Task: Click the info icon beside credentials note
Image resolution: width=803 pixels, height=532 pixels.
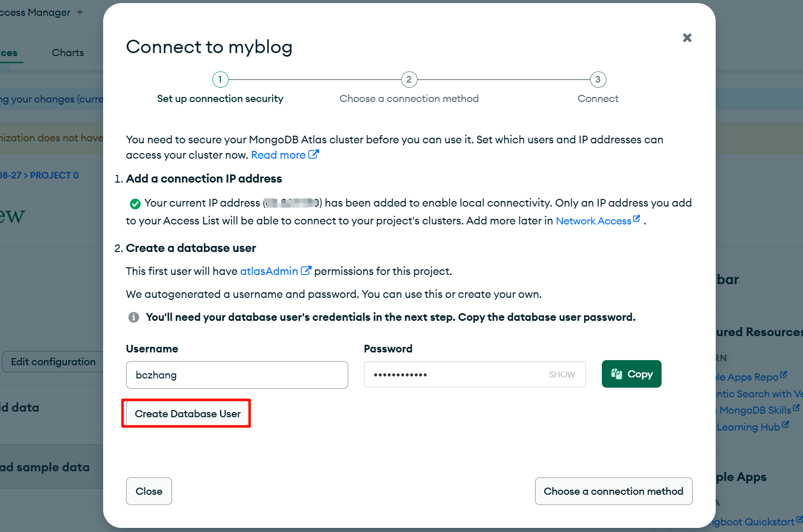Action: pyautogui.click(x=134, y=317)
